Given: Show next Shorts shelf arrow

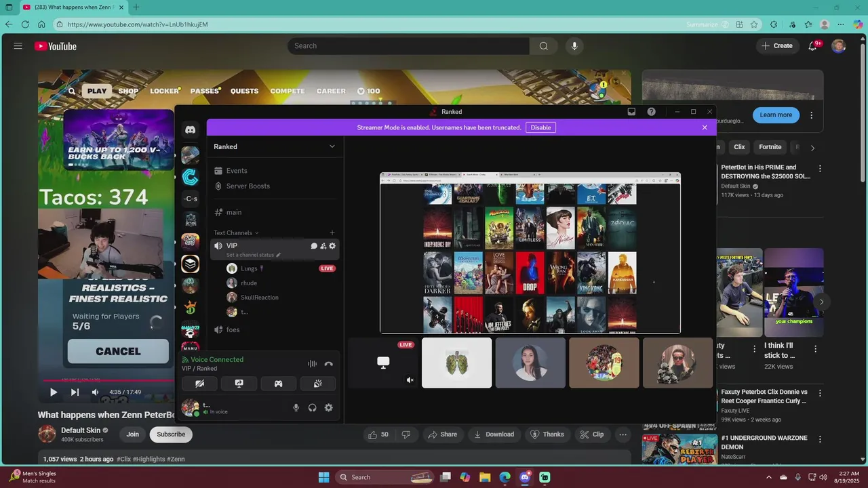Looking at the screenshot, I should click(821, 302).
